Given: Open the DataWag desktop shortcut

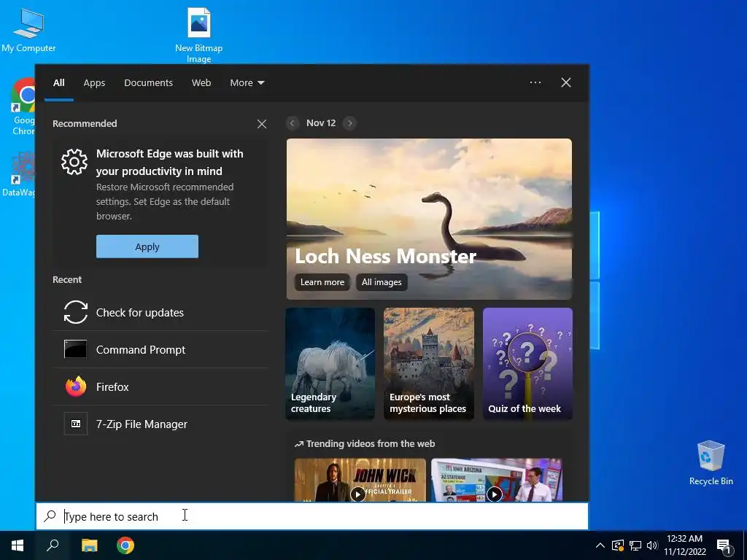Looking at the screenshot, I should click(x=19, y=174).
